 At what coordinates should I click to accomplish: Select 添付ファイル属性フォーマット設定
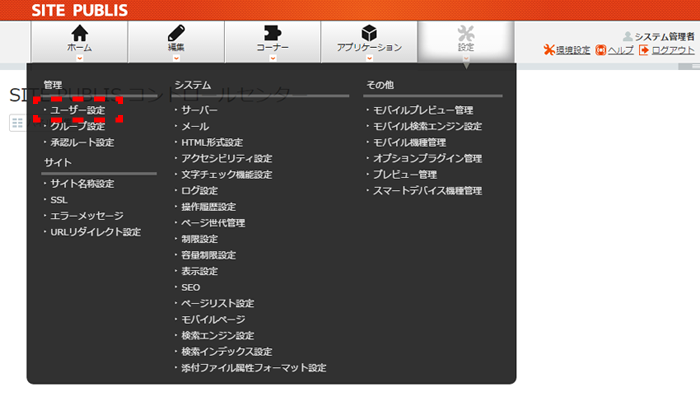(x=254, y=368)
